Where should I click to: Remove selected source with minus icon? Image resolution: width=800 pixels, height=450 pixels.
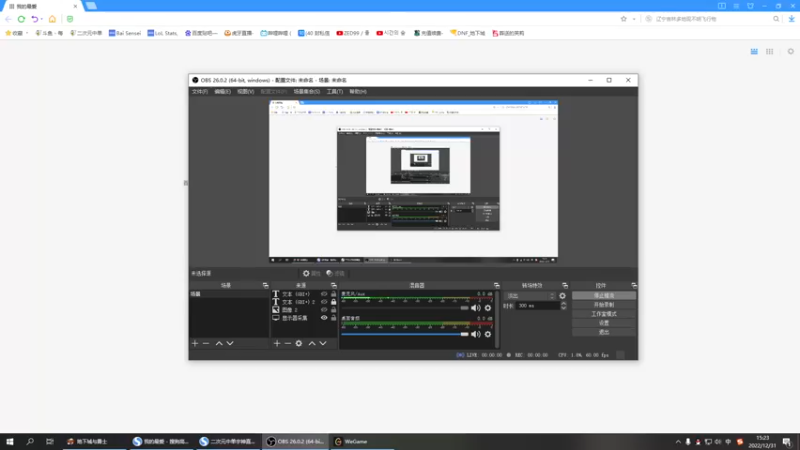pyautogui.click(x=288, y=343)
